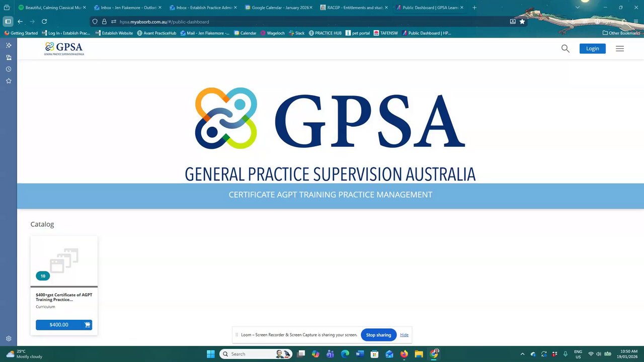Reload the current page
Viewport: 644px width, 362px height.
click(x=44, y=22)
